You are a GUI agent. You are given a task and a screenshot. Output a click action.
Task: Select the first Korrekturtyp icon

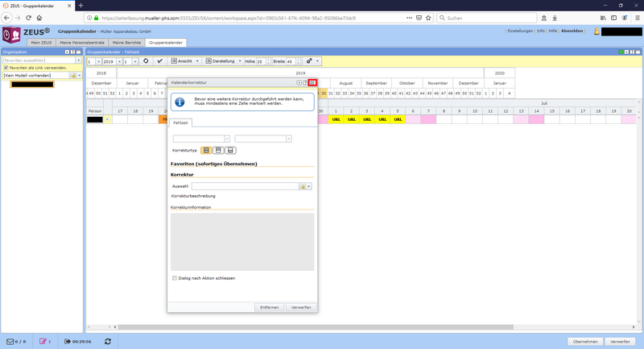click(x=207, y=150)
